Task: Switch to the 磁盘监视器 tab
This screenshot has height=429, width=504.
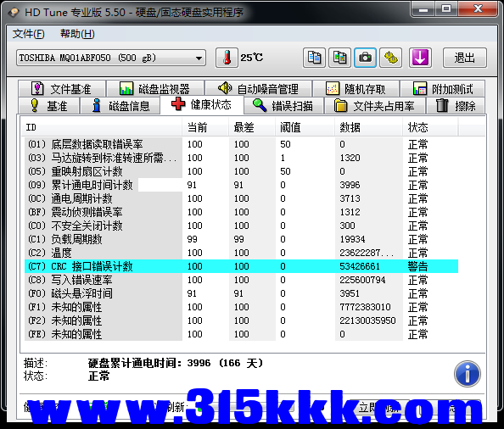Action: (x=155, y=89)
